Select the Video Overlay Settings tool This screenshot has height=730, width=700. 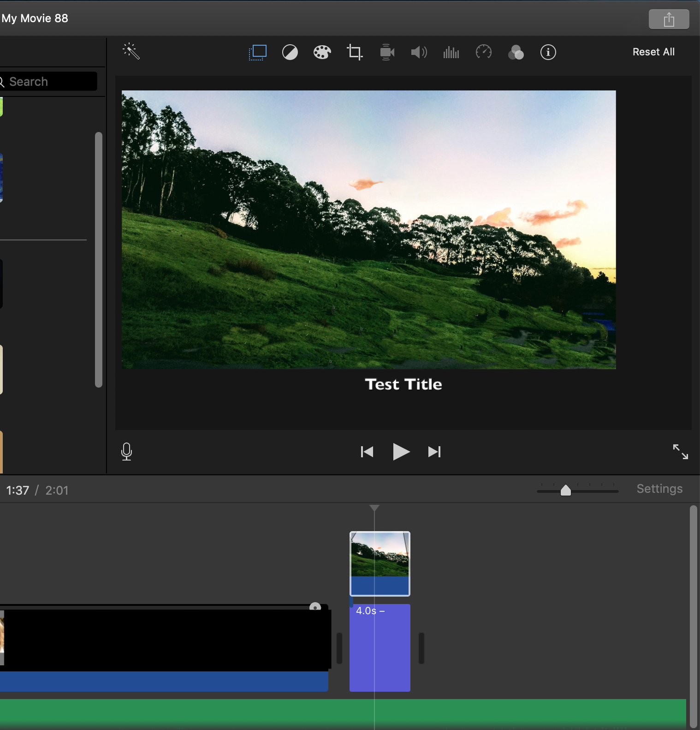click(257, 52)
